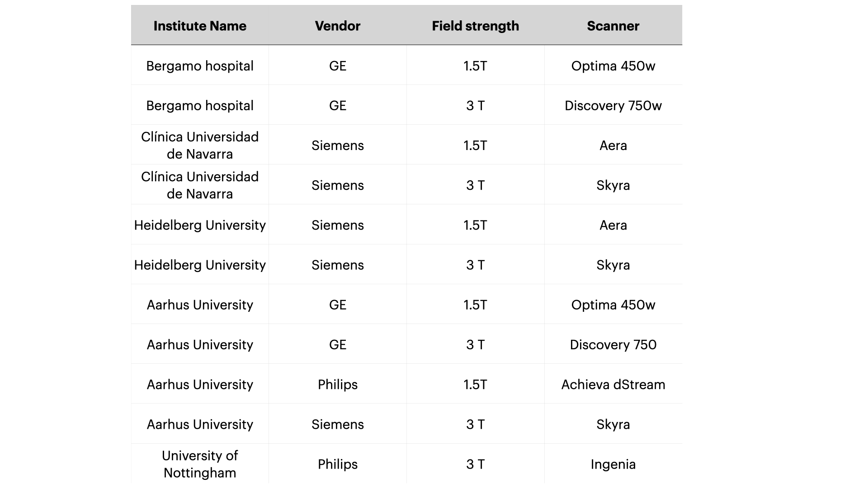The width and height of the screenshot is (868, 488).
Task: Select Clínica Universidad de Navarra's Aera cell
Action: click(x=613, y=145)
